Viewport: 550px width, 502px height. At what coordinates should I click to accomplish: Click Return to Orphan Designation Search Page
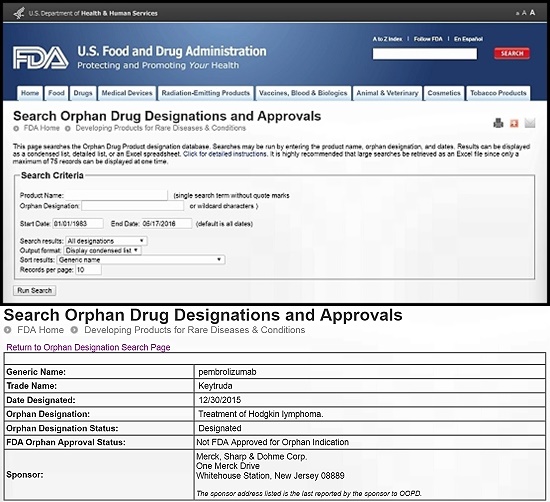point(88,347)
